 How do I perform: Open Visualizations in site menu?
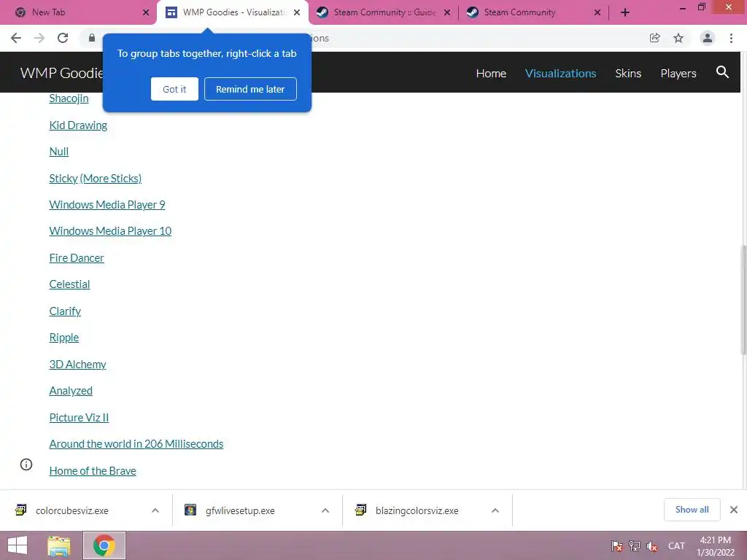tap(561, 74)
